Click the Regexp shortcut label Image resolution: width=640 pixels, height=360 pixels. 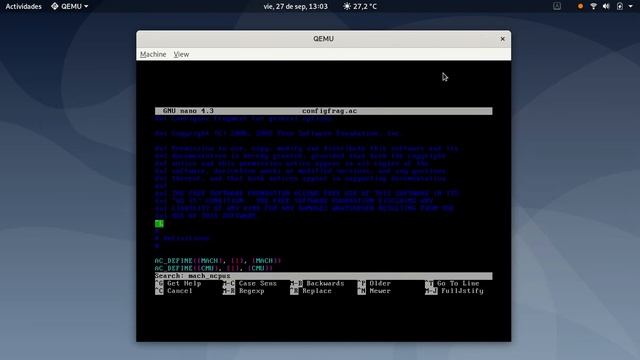[251, 291]
